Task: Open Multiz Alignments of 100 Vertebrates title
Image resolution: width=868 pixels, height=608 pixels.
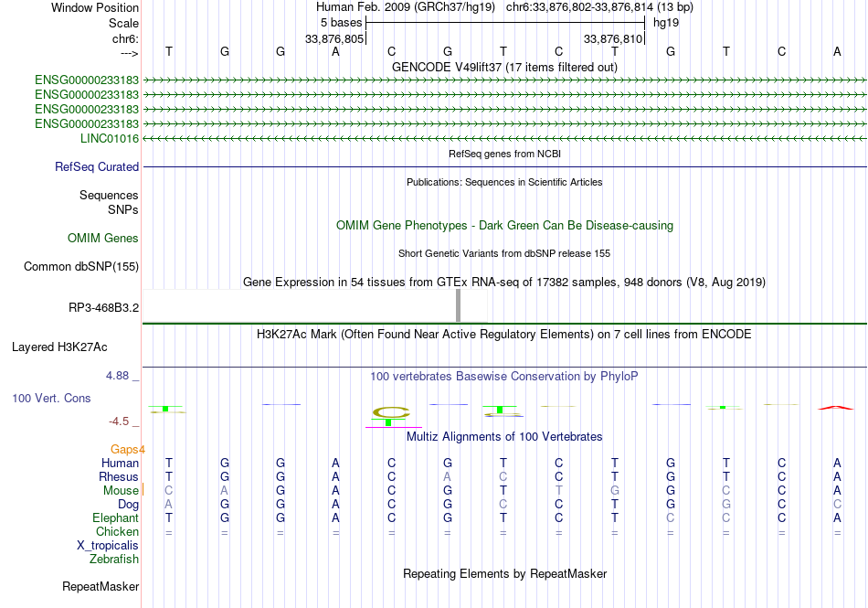Action: pyautogui.click(x=504, y=436)
